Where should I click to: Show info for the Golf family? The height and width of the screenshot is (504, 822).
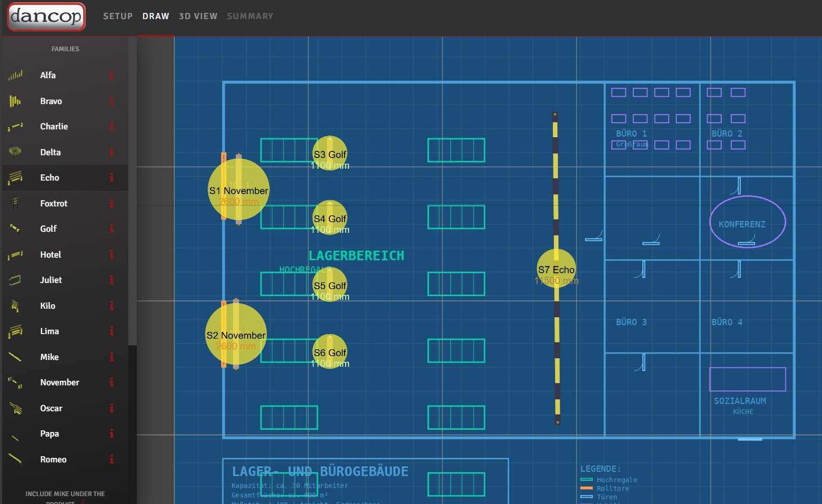coord(111,229)
